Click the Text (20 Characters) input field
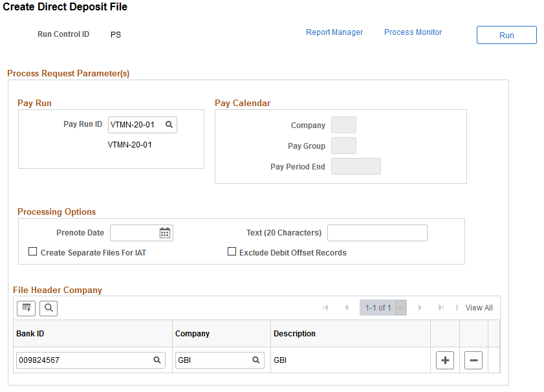This screenshot has width=544, height=392. coord(378,233)
